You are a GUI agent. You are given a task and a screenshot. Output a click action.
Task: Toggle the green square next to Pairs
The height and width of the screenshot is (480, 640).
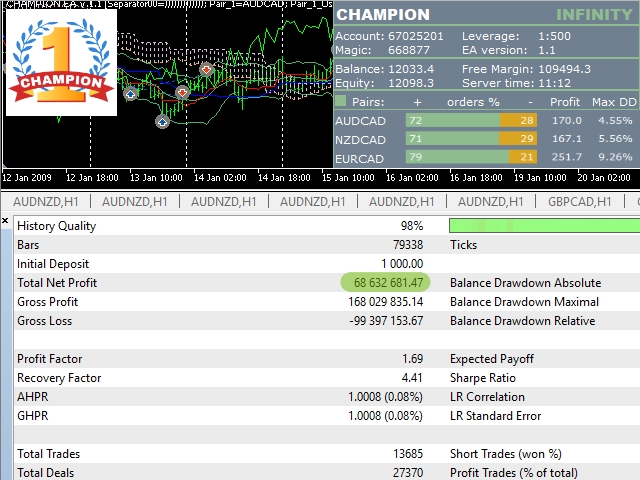pos(340,101)
